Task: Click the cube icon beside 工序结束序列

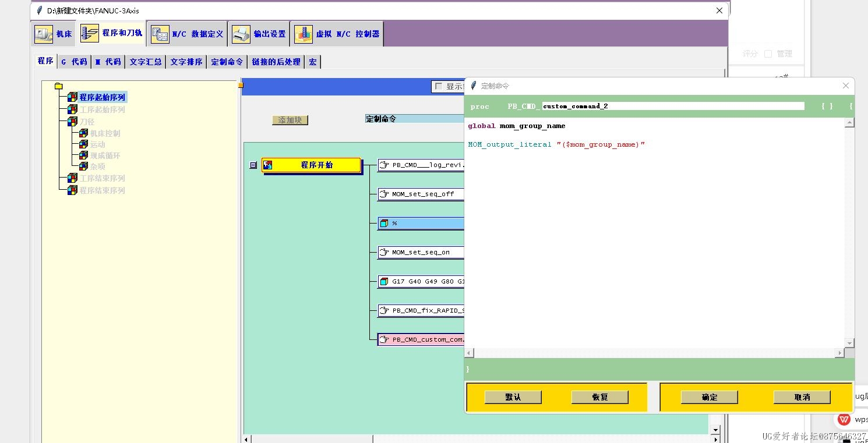Action: 72,178
